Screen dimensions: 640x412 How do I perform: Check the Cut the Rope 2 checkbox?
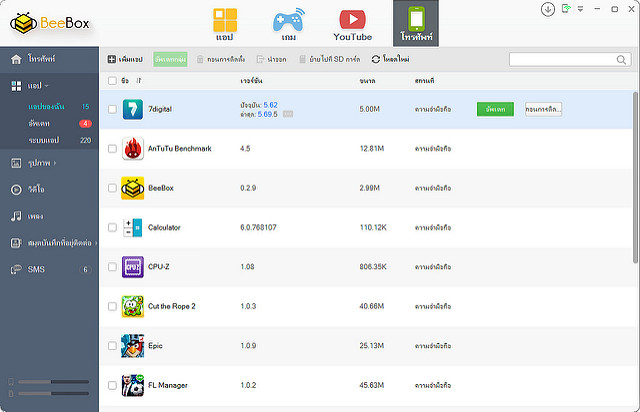click(x=112, y=306)
